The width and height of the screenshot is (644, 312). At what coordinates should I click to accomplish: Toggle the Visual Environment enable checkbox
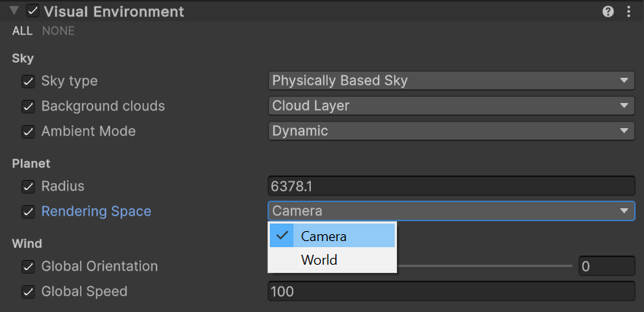(x=32, y=11)
